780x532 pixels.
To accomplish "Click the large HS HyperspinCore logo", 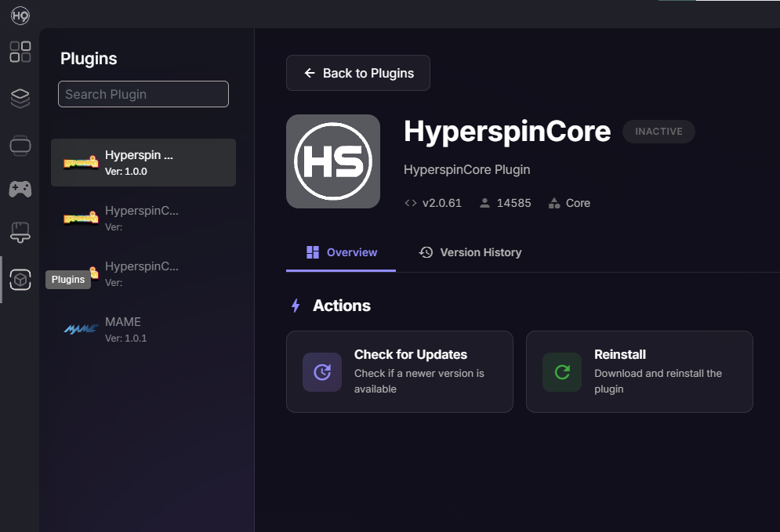I will (333, 161).
